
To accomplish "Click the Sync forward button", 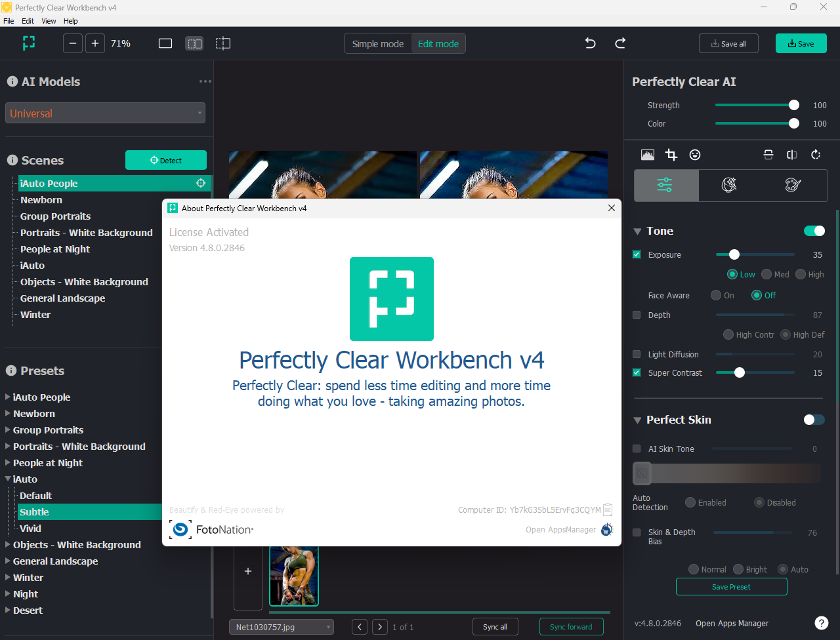I will [571, 627].
